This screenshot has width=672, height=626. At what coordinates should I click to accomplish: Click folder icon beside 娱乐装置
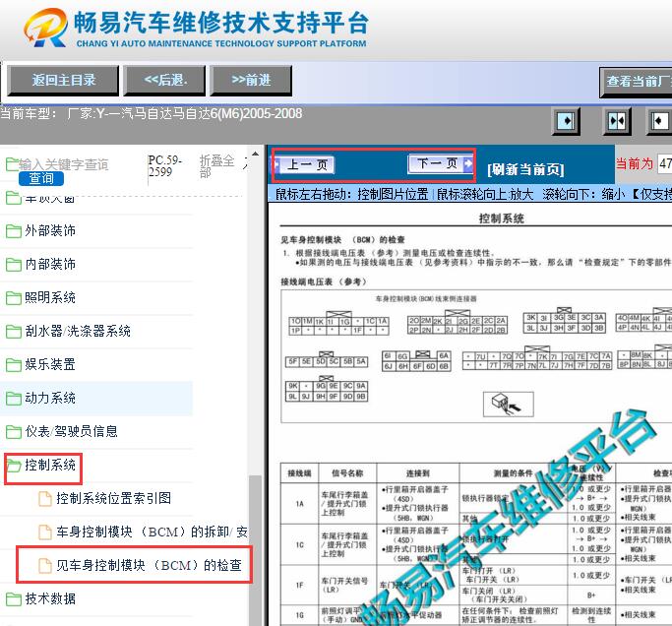tap(14, 365)
